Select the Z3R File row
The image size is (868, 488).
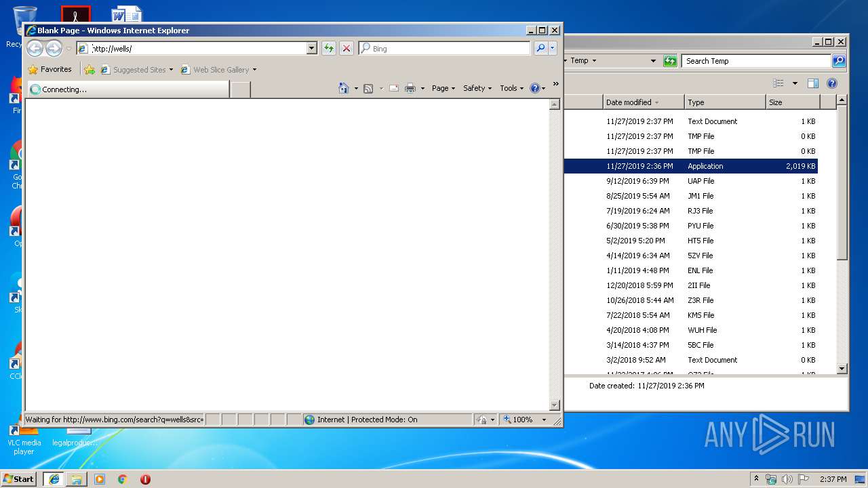(x=691, y=300)
